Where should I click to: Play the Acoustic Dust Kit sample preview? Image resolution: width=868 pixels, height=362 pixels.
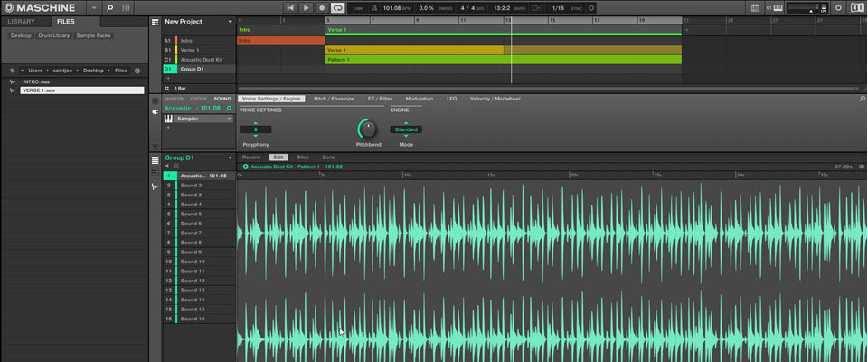coord(245,167)
